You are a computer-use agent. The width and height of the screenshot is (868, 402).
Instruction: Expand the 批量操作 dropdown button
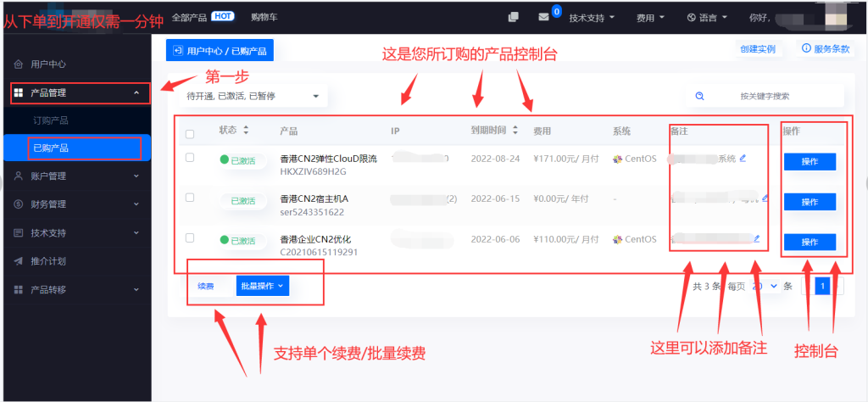coord(264,287)
